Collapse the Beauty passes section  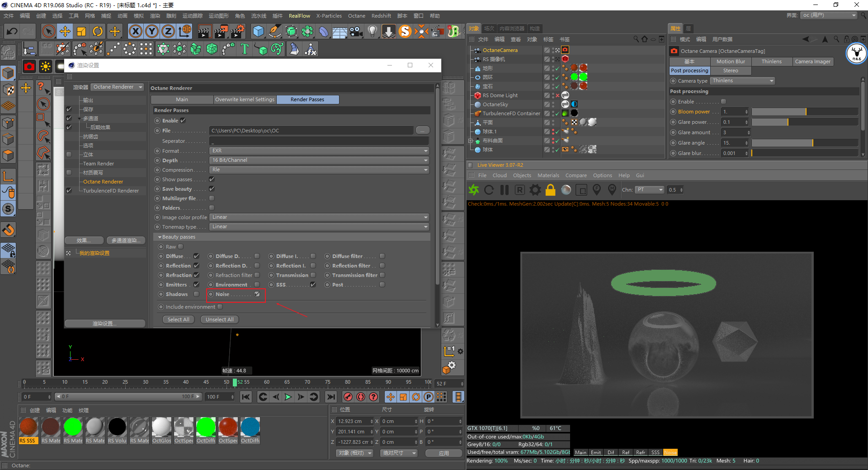pos(160,237)
